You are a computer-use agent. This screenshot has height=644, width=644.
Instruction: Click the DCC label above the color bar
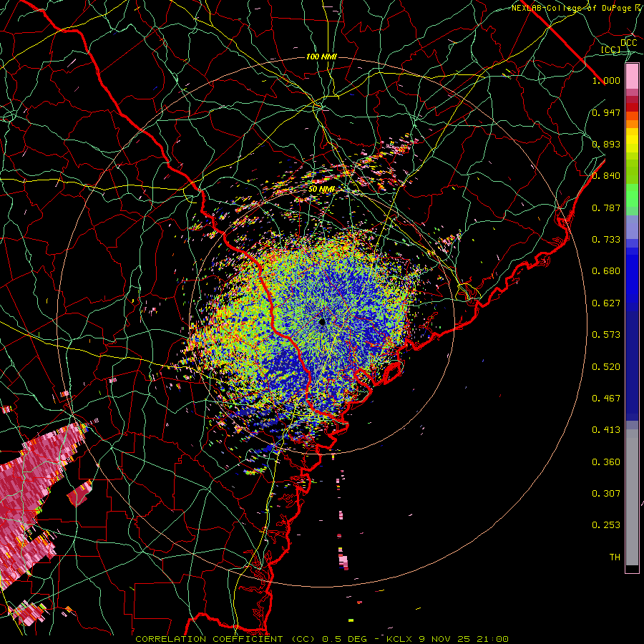pos(628,43)
